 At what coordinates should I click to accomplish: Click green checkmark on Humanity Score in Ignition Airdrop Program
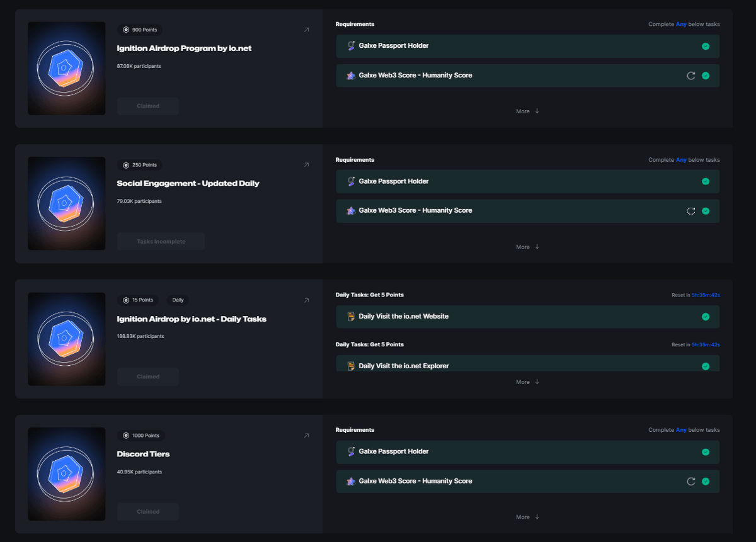coord(706,76)
